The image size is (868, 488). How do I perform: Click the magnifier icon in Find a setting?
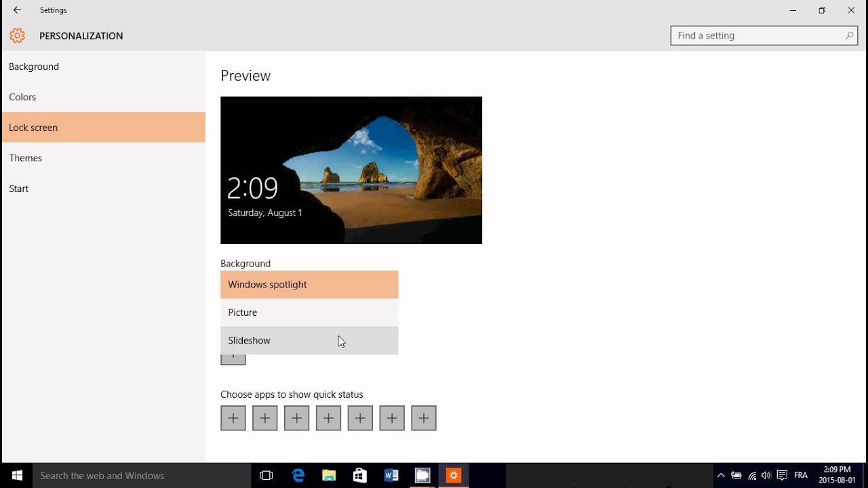tap(849, 35)
